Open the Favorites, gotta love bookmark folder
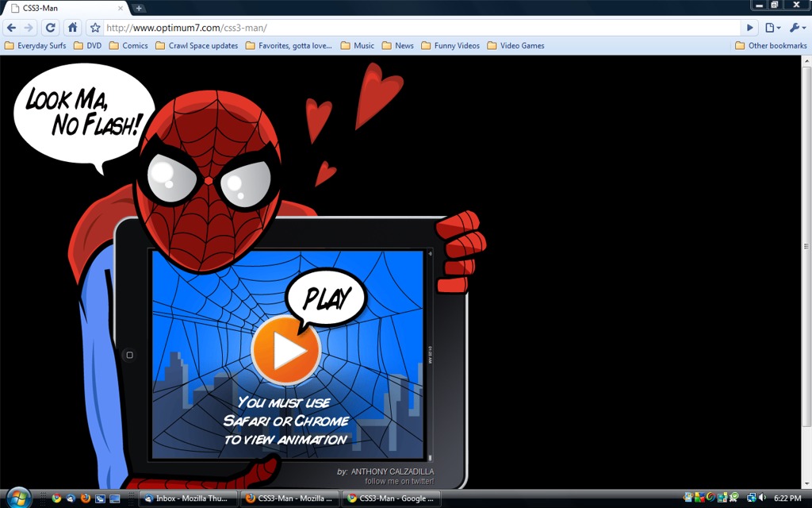 click(x=289, y=45)
